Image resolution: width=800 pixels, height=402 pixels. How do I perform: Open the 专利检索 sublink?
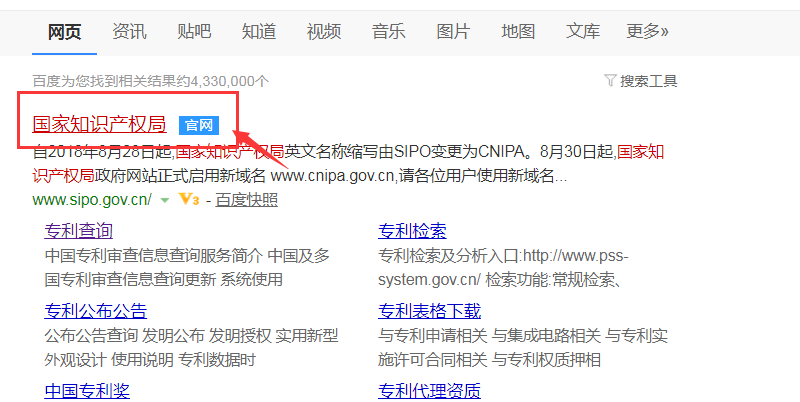point(412,231)
